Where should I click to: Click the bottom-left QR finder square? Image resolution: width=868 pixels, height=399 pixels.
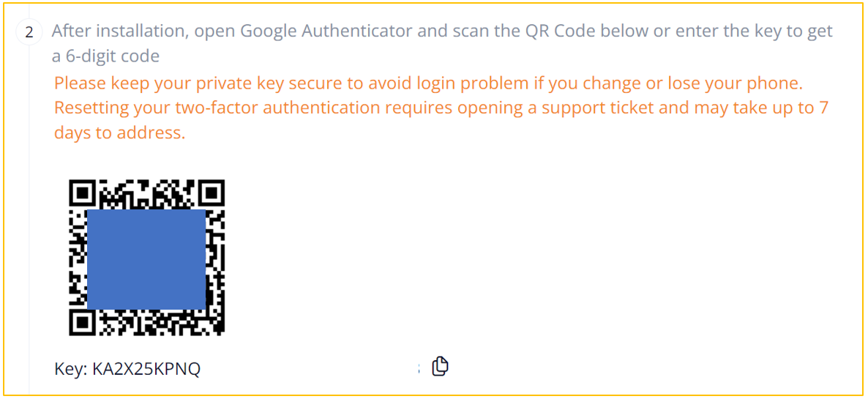83,321
